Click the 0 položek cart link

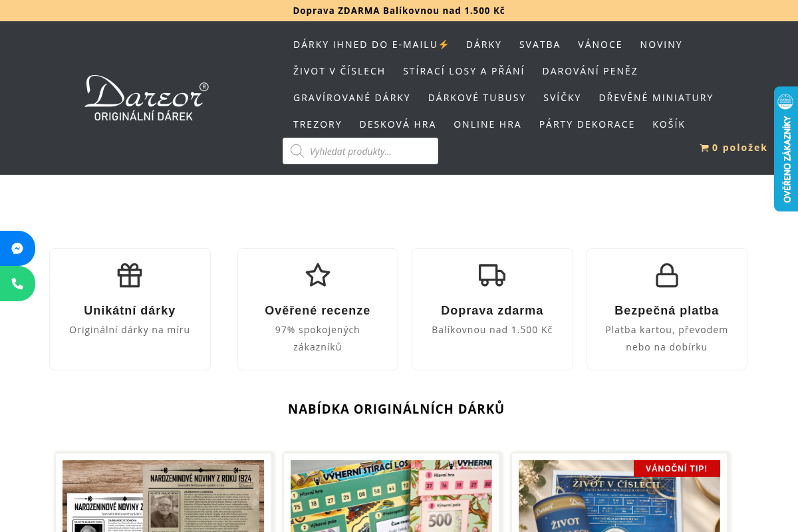coord(734,148)
